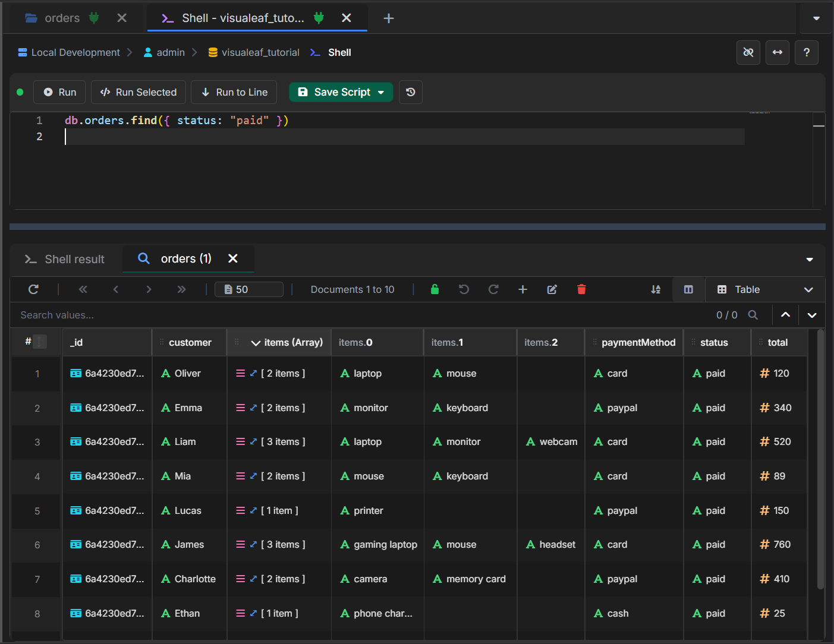Jump to last page of documents
834x644 pixels.
tap(181, 289)
